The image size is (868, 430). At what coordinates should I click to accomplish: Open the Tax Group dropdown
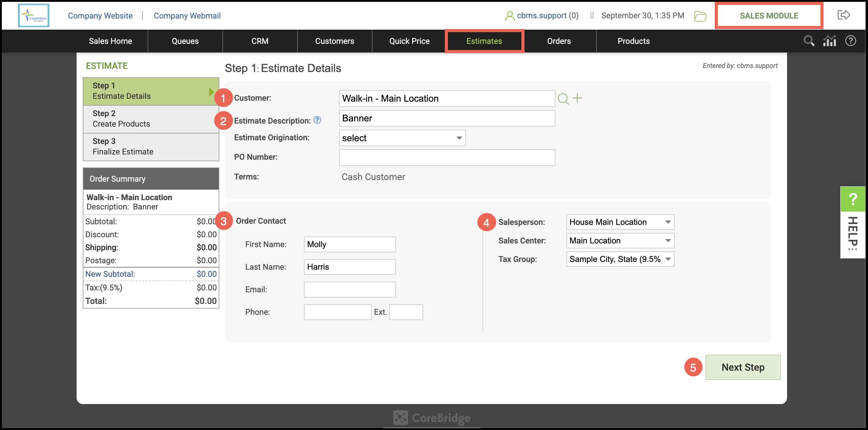tap(620, 259)
